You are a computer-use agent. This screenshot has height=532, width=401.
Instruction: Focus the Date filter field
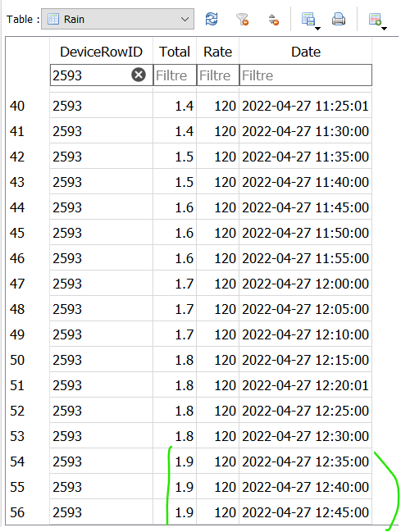pyautogui.click(x=306, y=75)
